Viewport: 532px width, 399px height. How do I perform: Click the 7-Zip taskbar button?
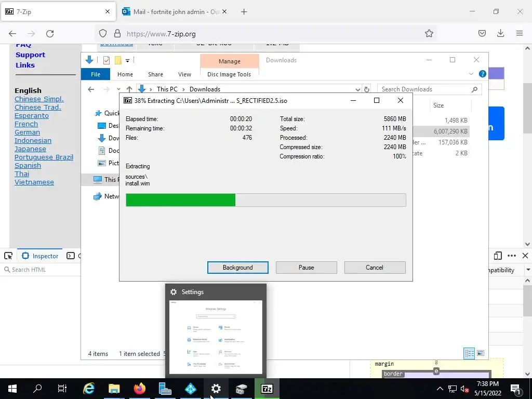(267, 389)
